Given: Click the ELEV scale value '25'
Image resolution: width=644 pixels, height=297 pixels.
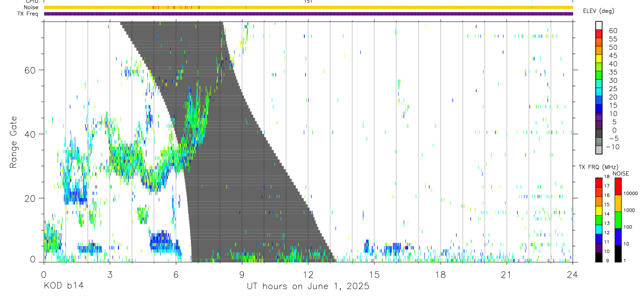Looking at the screenshot, I should coord(613,89).
